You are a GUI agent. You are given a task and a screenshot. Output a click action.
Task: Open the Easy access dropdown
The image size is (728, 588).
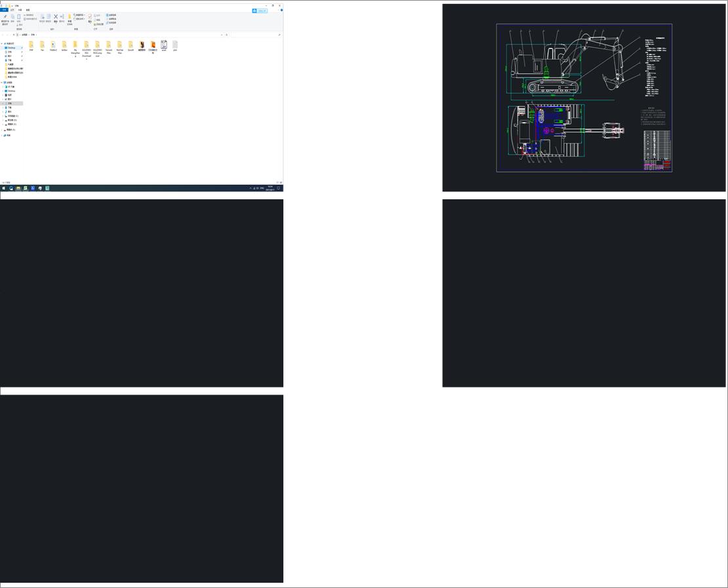(x=79, y=19)
